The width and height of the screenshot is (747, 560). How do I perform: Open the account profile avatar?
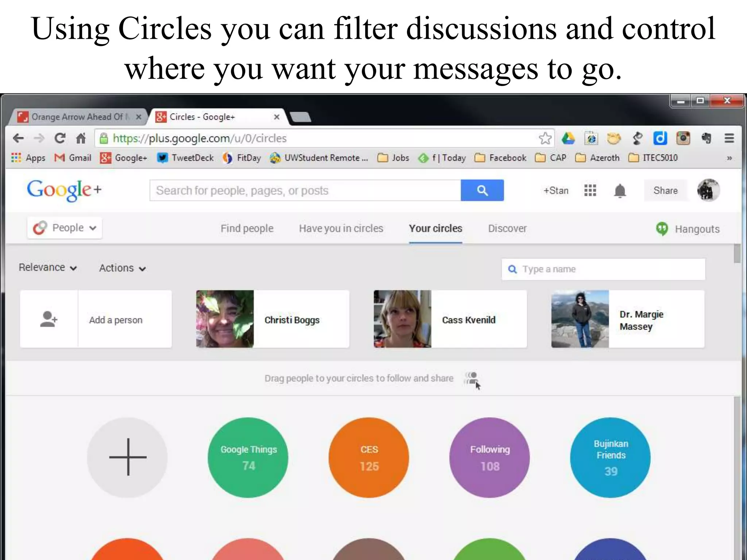(708, 190)
